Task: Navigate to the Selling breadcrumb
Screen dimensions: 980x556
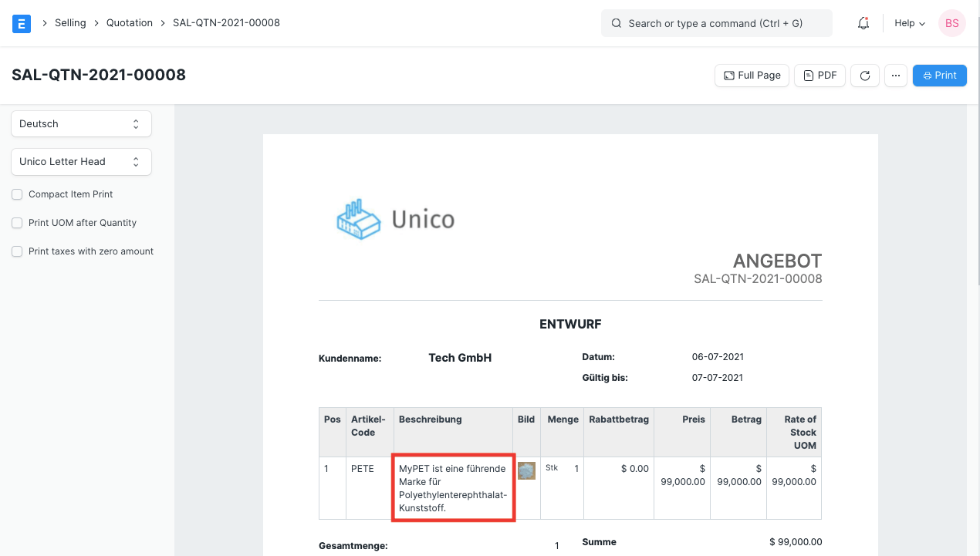Action: click(x=70, y=22)
